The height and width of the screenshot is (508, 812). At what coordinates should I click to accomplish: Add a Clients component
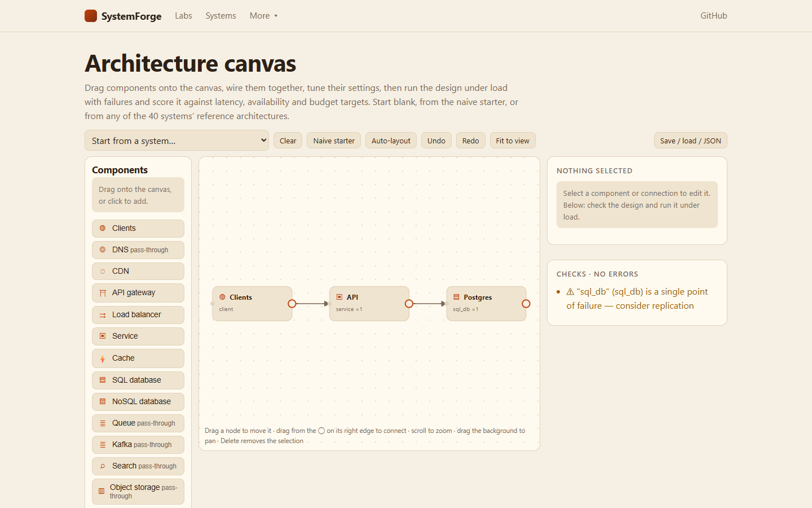(138, 229)
